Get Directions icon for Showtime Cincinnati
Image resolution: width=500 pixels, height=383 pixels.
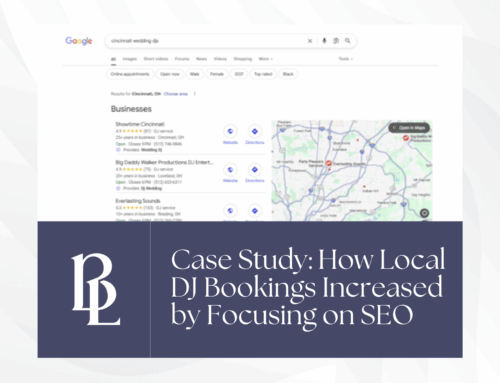pyautogui.click(x=255, y=131)
